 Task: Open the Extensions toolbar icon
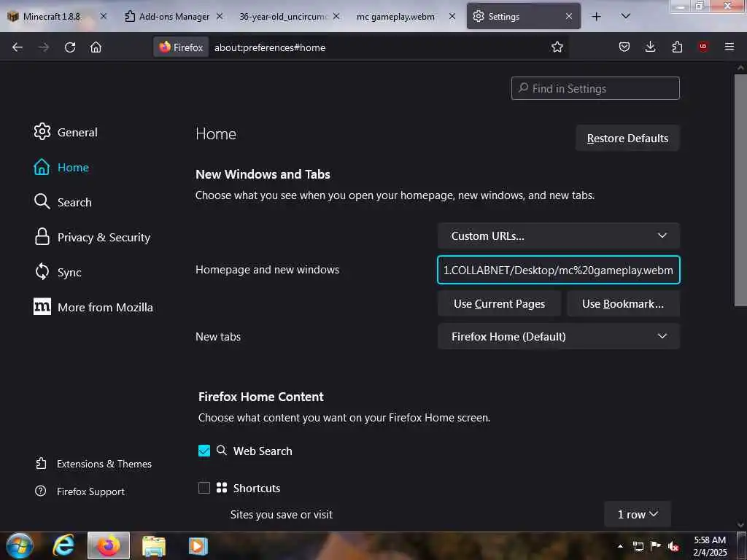[x=677, y=47]
